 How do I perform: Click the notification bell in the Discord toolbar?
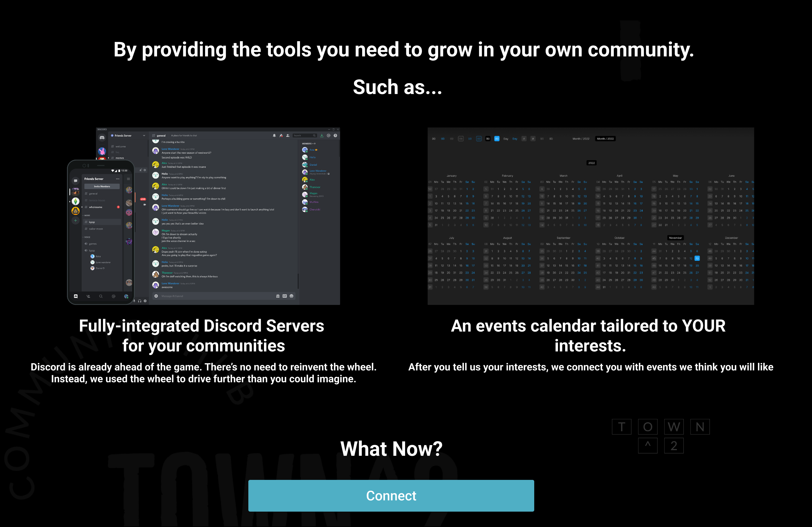[274, 136]
